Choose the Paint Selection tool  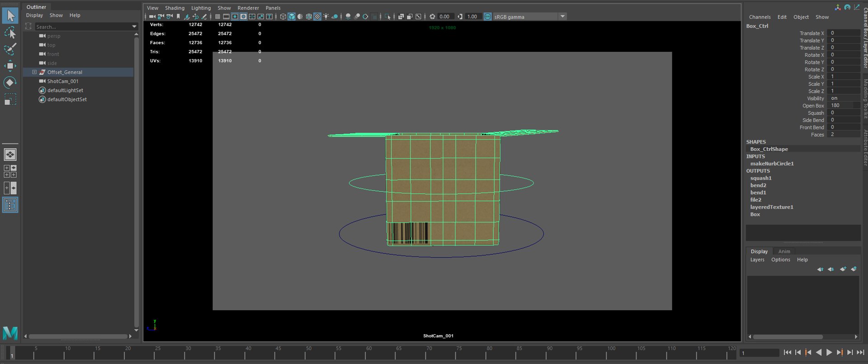coord(10,49)
